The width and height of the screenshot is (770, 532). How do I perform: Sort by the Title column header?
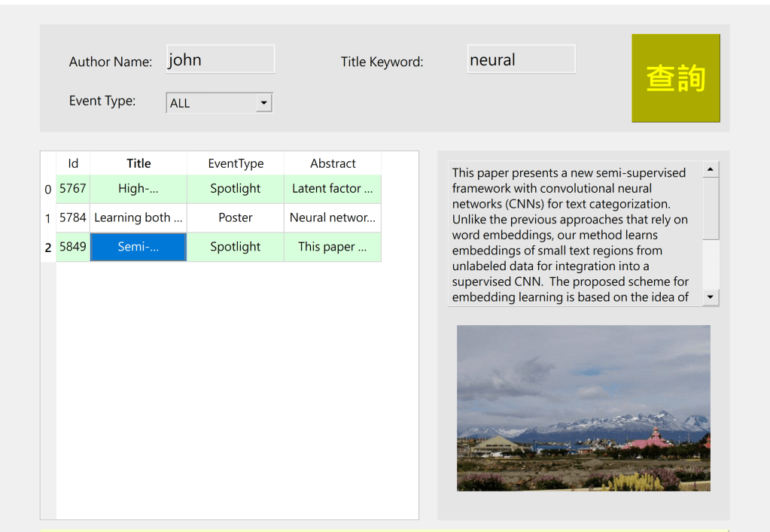[x=138, y=163]
